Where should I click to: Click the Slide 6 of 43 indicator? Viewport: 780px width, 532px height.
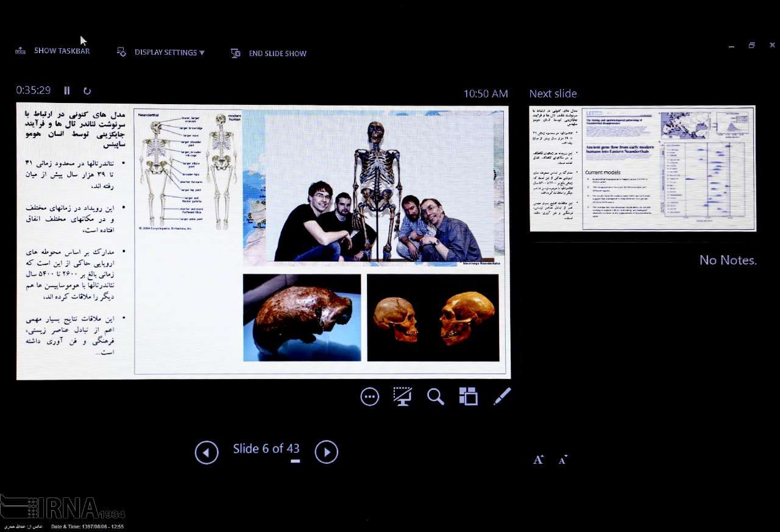266,449
